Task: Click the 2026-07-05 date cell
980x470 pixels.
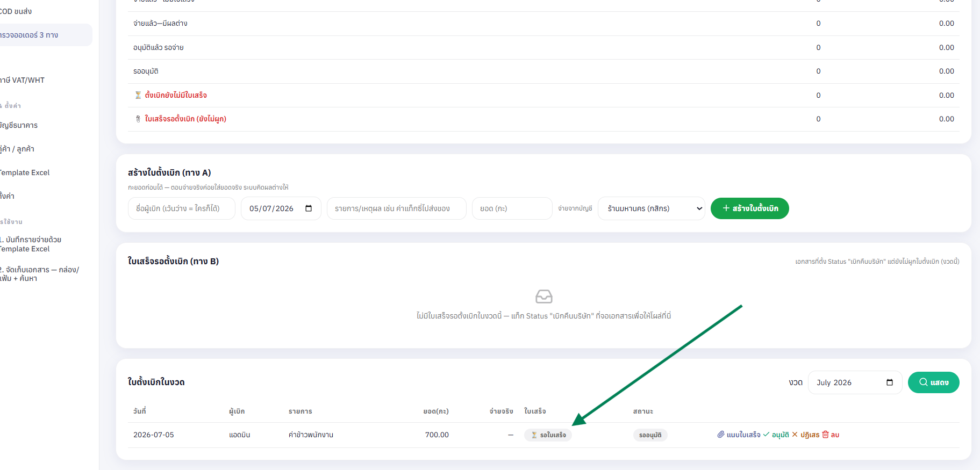Action: pyautogui.click(x=154, y=435)
